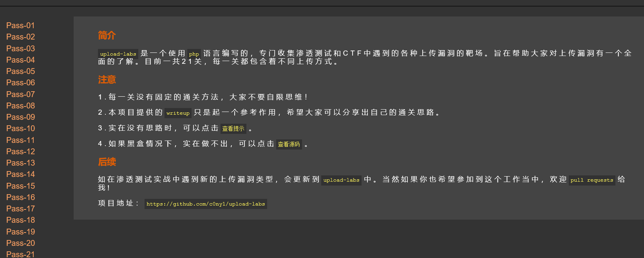Open Pass-19 in the sidebar
Screen dimensions: 644x258
coord(20,232)
